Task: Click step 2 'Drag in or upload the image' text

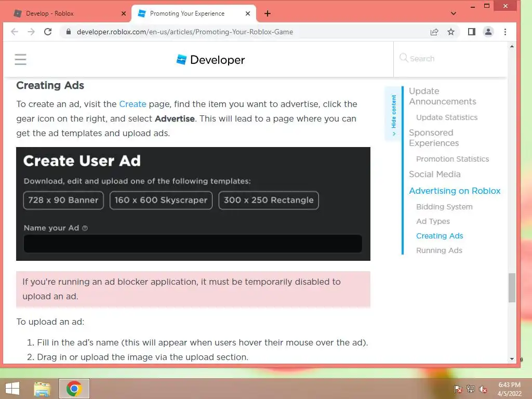Action: pos(142,357)
